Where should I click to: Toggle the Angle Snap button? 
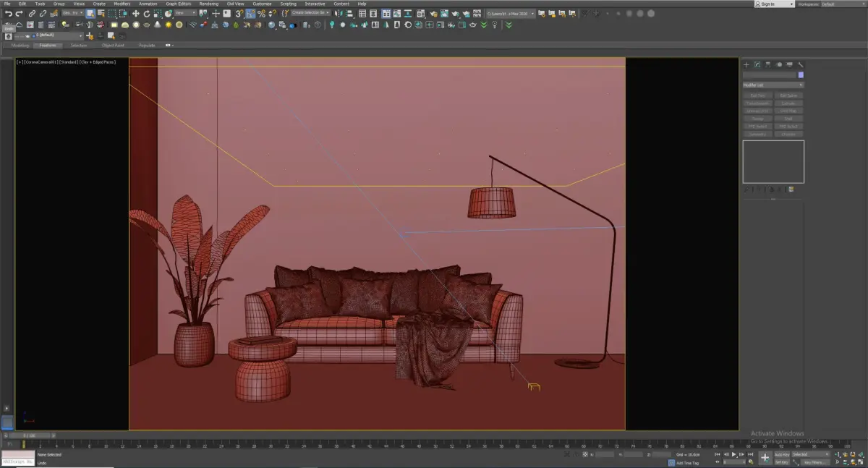tap(250, 13)
